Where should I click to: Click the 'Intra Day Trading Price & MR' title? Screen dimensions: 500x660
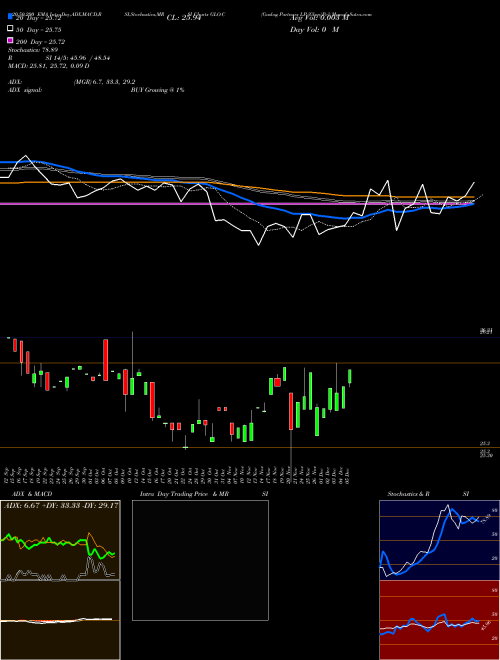click(184, 494)
